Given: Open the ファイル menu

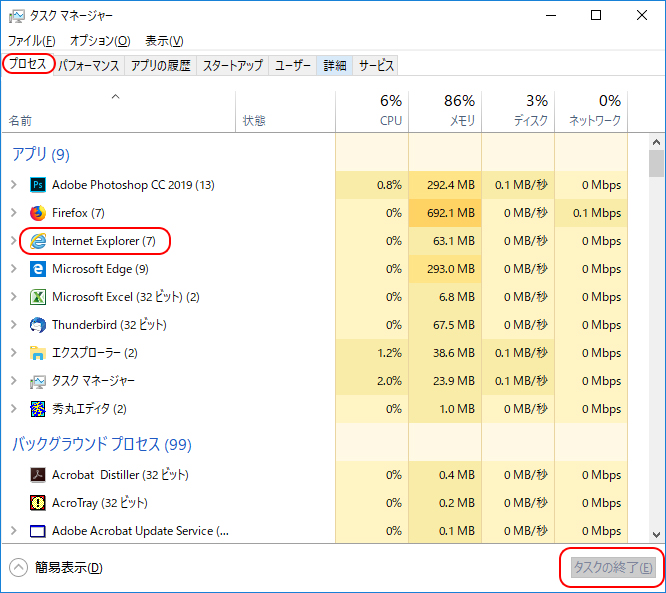Looking at the screenshot, I should tap(31, 41).
